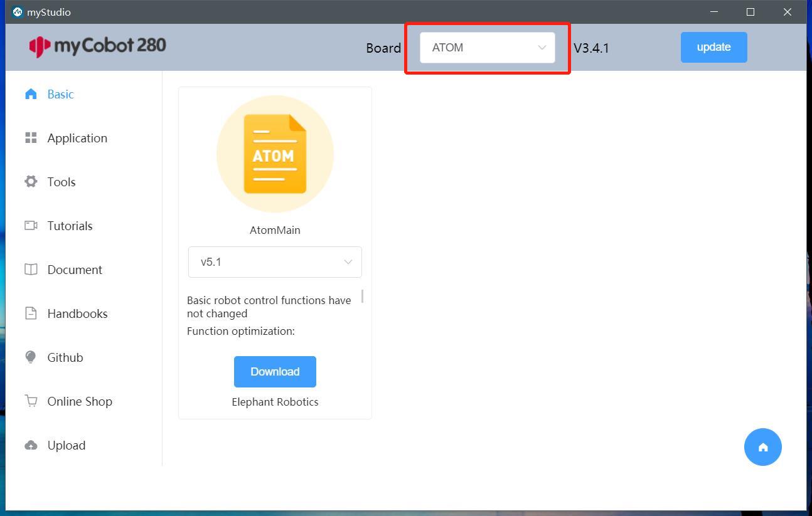Viewport: 812px width, 516px height.
Task: Click the chevron arrow in Board selector
Action: 542,48
